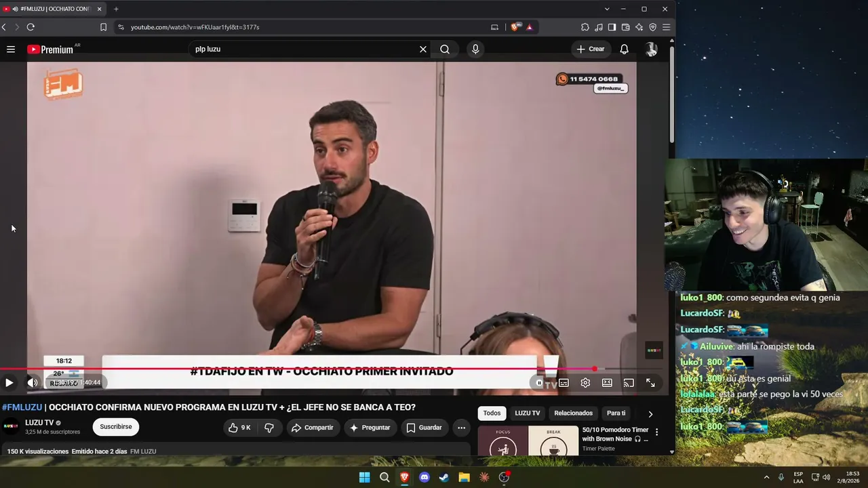This screenshot has width=868, height=488.
Task: Open the media control music-note icon
Action: pos(599,27)
